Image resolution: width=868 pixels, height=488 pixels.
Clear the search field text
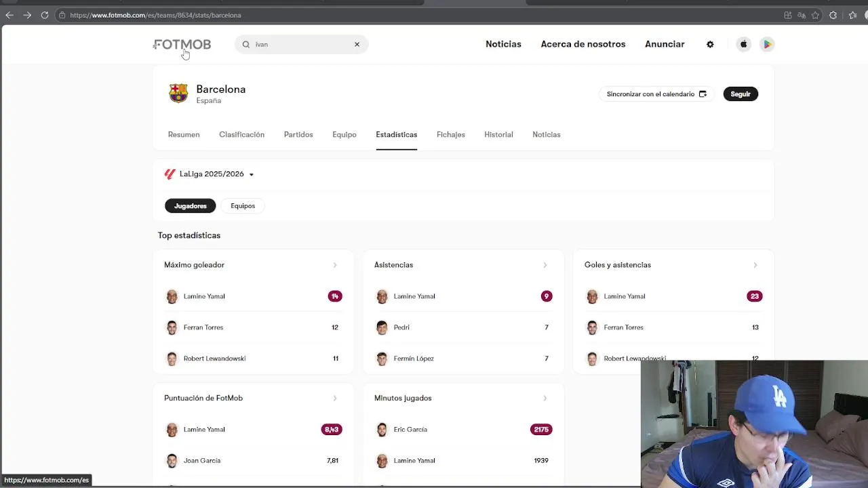click(357, 44)
